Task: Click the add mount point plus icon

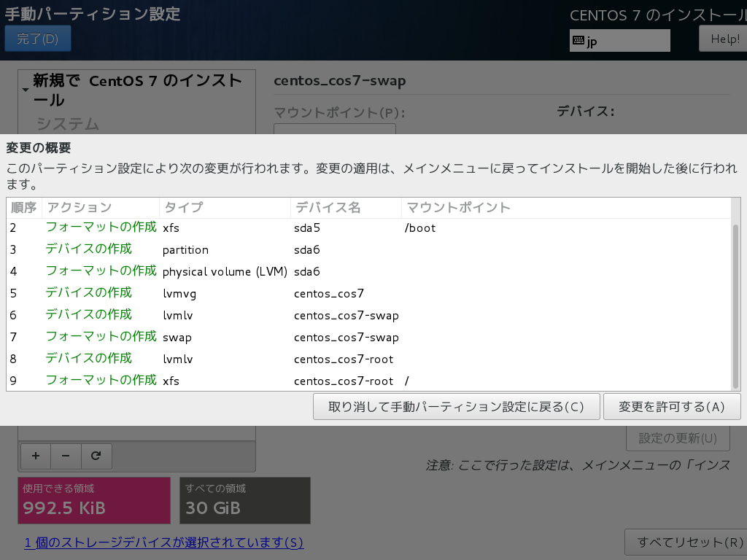Action: 36,456
